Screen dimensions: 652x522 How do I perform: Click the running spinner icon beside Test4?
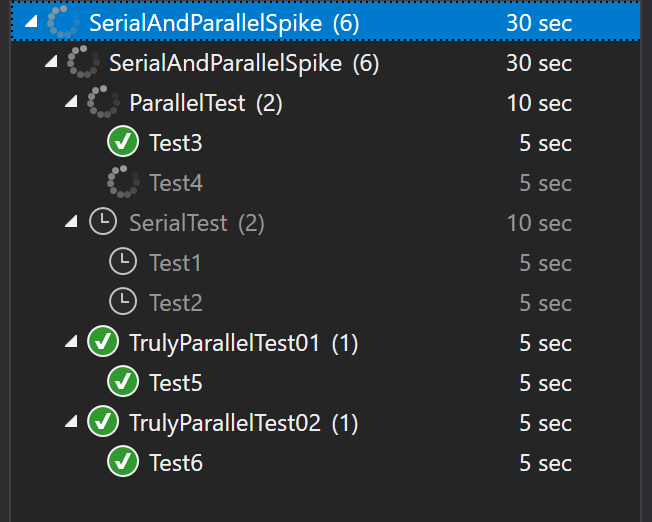(x=123, y=182)
